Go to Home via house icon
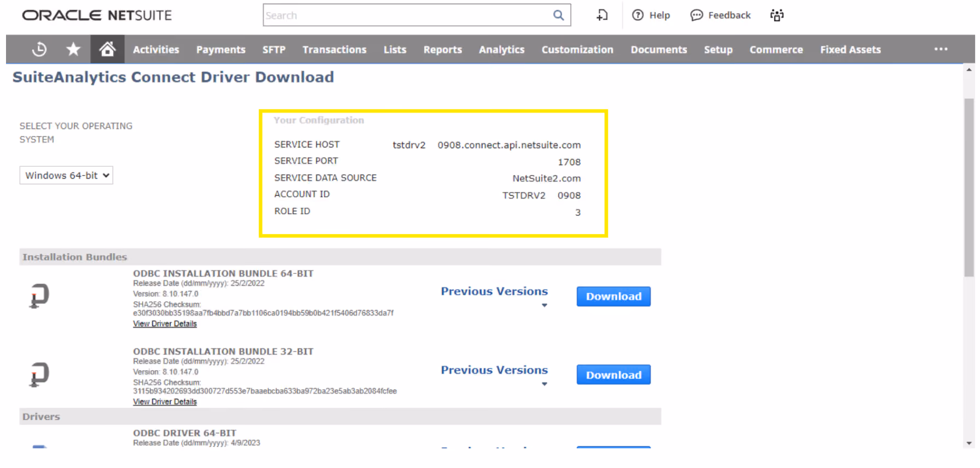980x468 pixels. [x=107, y=49]
